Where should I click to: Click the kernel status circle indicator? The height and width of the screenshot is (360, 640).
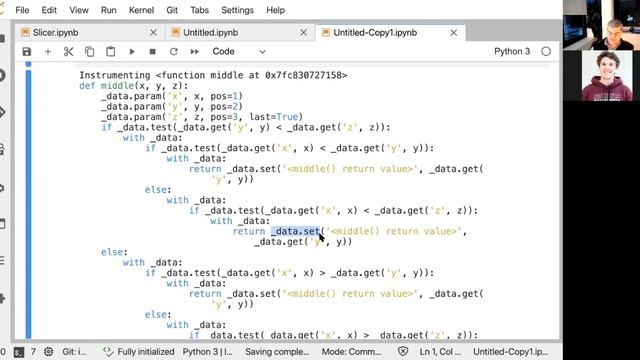(546, 51)
